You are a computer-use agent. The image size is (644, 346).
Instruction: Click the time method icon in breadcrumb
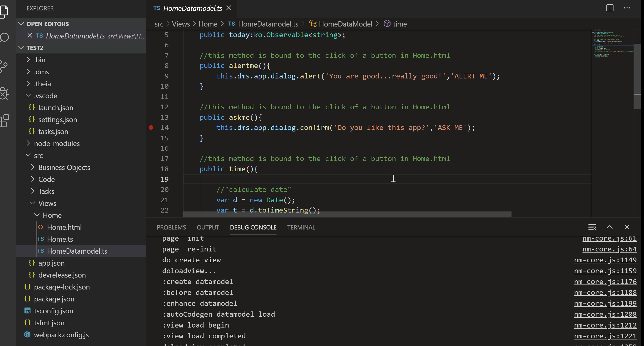pyautogui.click(x=387, y=24)
